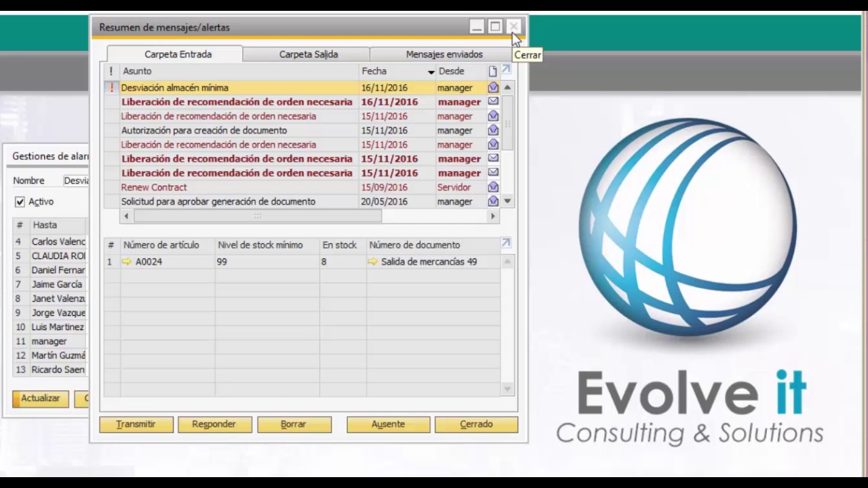Click Nivel de stock mínimo column header

(267, 245)
